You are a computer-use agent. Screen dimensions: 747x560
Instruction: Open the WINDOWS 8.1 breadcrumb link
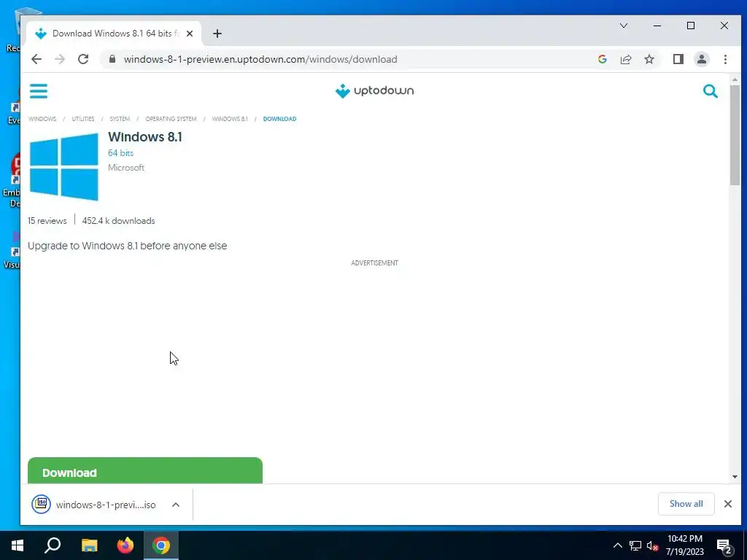point(230,119)
